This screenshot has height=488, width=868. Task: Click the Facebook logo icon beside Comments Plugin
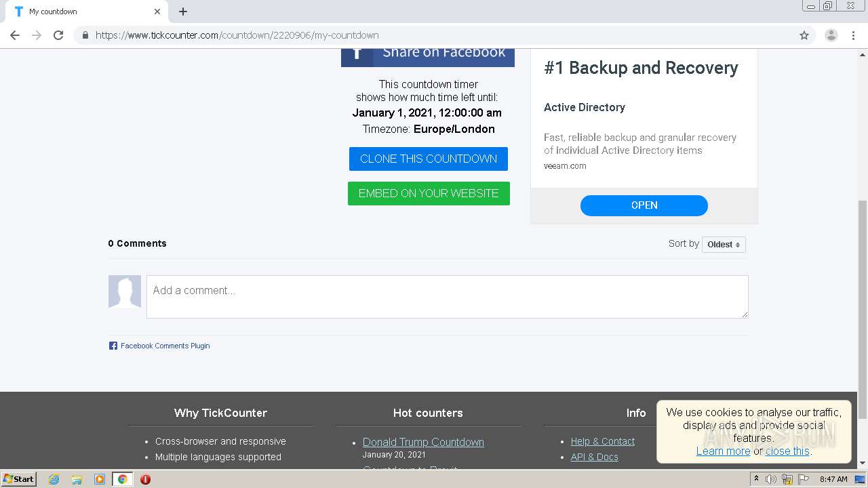[x=113, y=346]
